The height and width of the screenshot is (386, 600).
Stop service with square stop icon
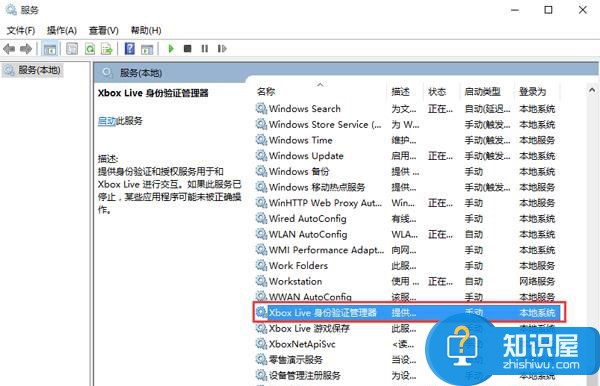point(188,49)
